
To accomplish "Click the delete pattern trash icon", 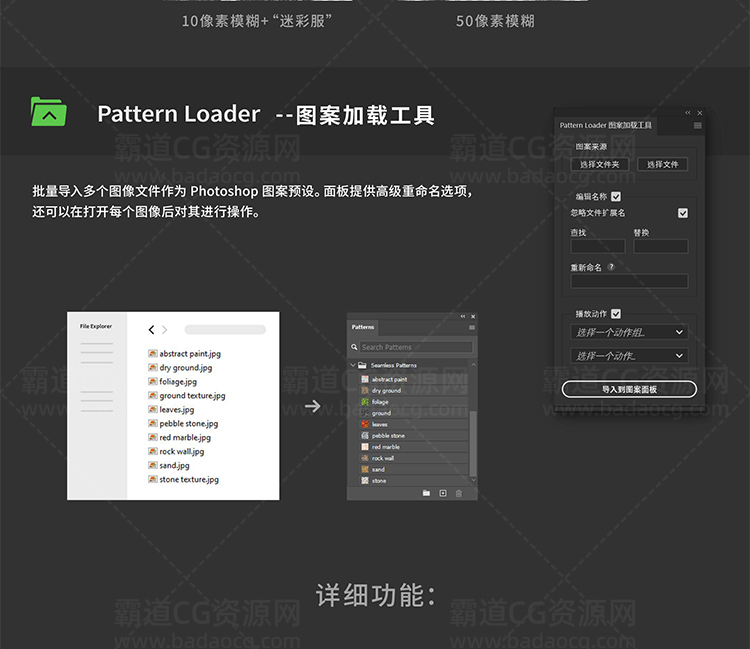I will click(x=459, y=493).
